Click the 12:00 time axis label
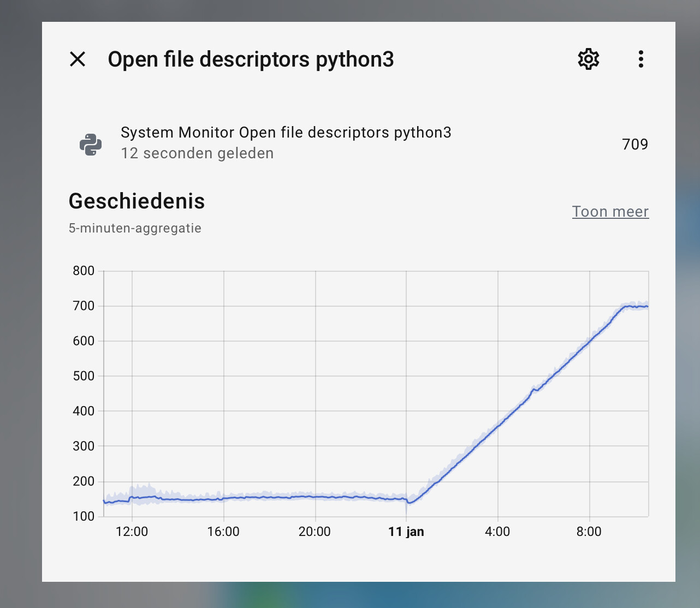The image size is (700, 608). pos(132,532)
